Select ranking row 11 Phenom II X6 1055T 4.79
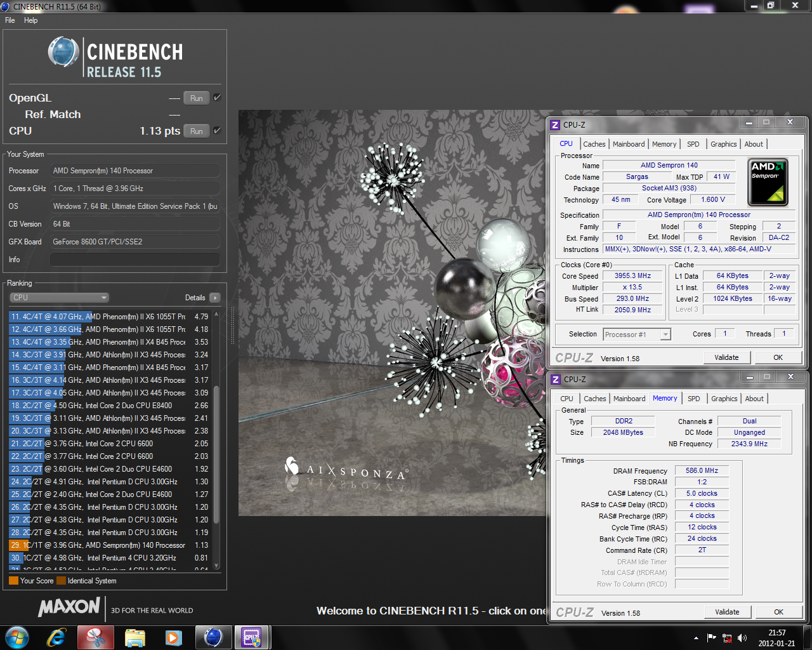Screen dimensions: 812x650 point(109,317)
